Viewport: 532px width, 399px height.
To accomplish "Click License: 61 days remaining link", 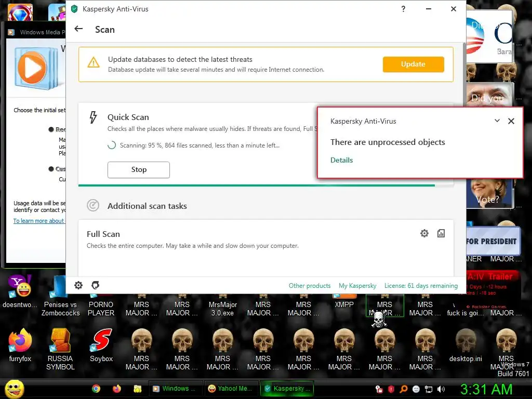I will tap(421, 286).
